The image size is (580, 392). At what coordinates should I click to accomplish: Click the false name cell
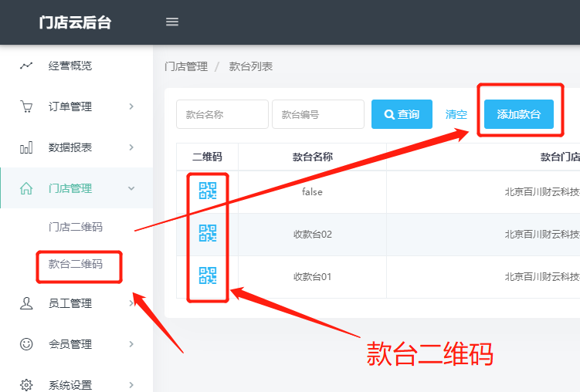313,191
